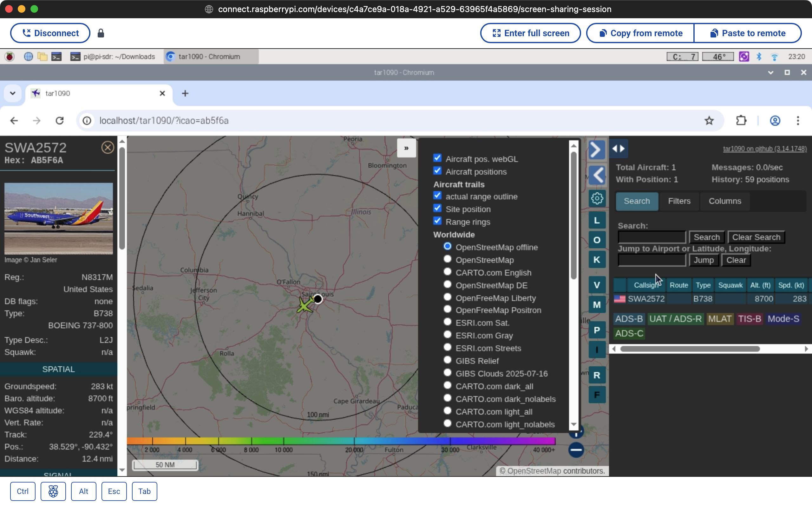
Task: Click the WiFi tray icon
Action: coord(774,57)
